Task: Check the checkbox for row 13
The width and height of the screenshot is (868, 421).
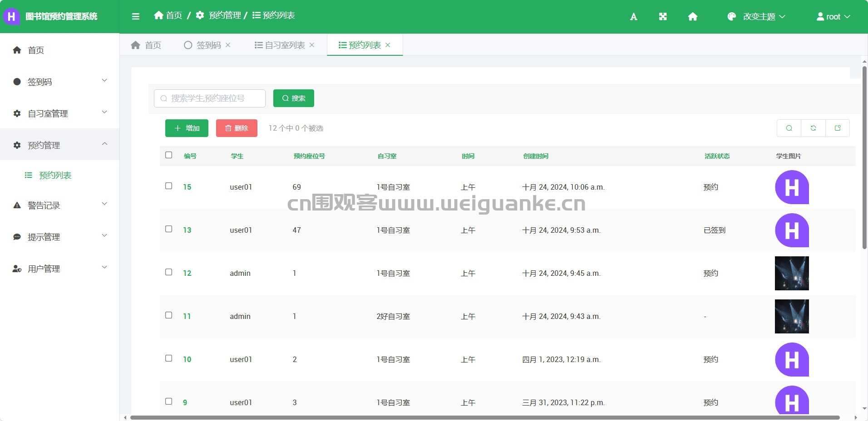Action: pyautogui.click(x=169, y=229)
